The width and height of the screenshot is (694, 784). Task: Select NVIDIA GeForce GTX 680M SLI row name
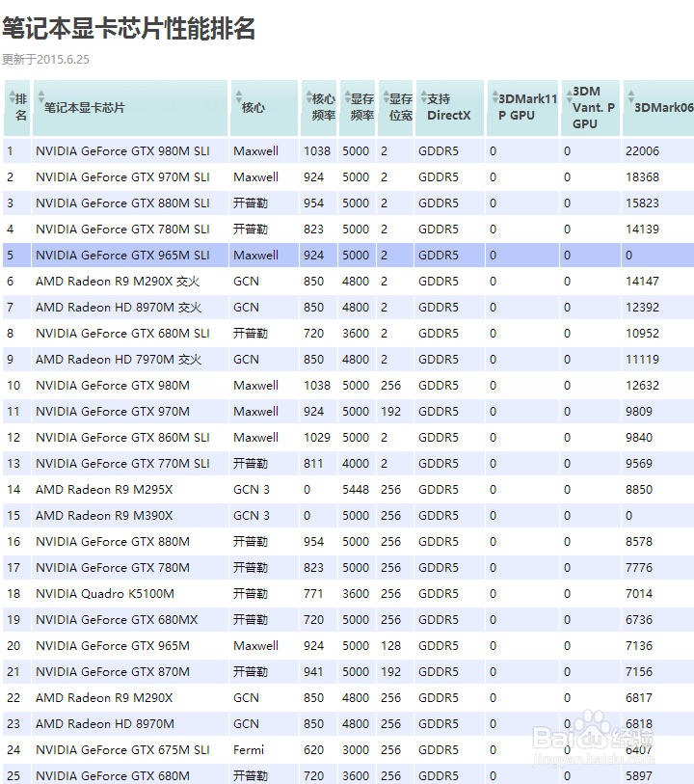pyautogui.click(x=122, y=333)
